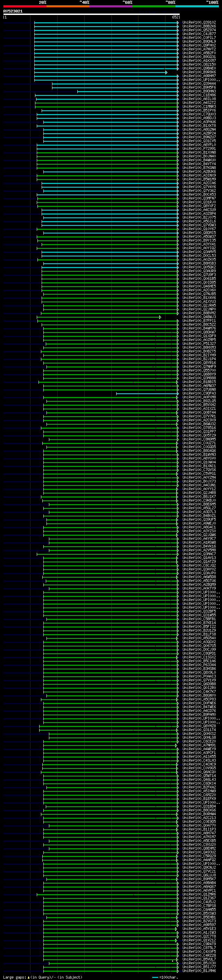
Task: Select UniRef100_C7QVS6 label
Action: [x=199, y=470]
